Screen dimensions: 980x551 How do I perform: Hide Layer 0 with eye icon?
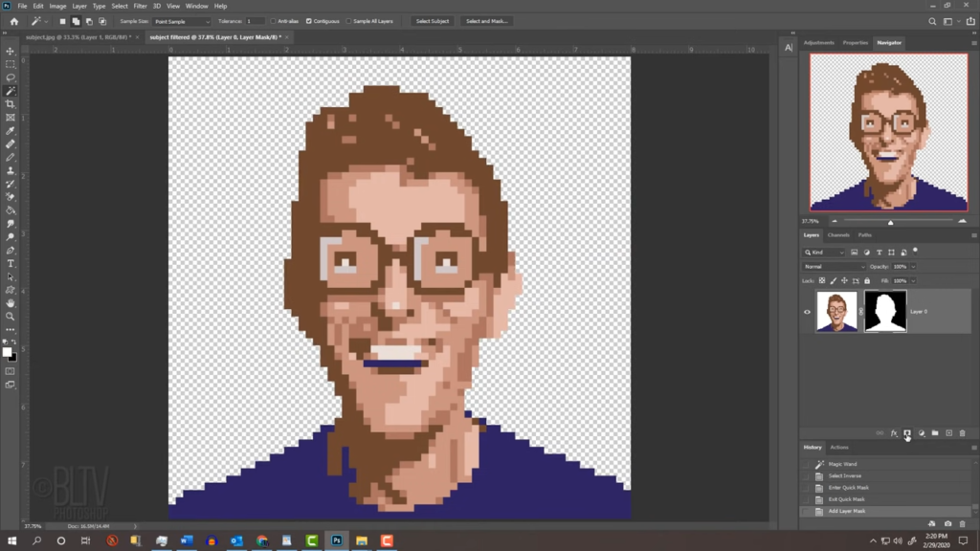[807, 311]
